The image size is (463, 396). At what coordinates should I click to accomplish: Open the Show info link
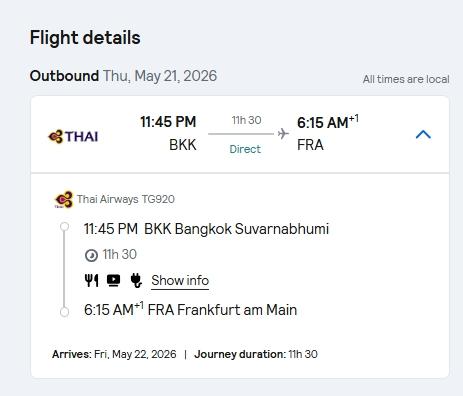tap(180, 281)
